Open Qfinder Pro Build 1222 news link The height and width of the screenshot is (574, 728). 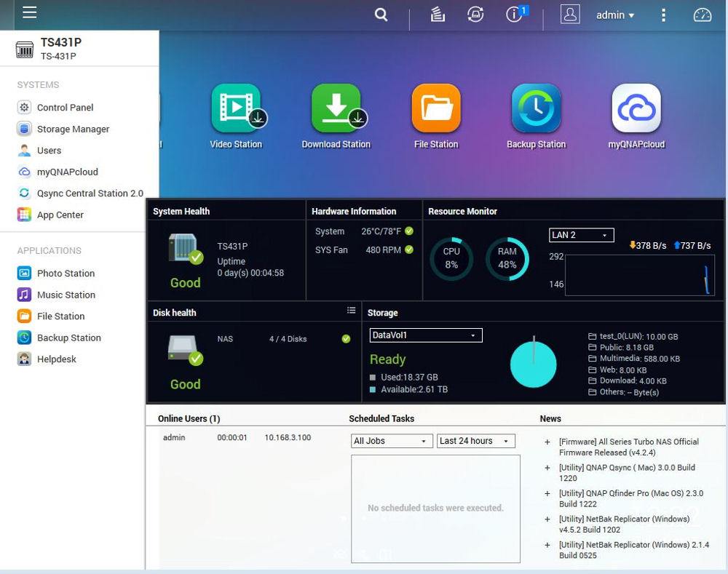[631, 498]
